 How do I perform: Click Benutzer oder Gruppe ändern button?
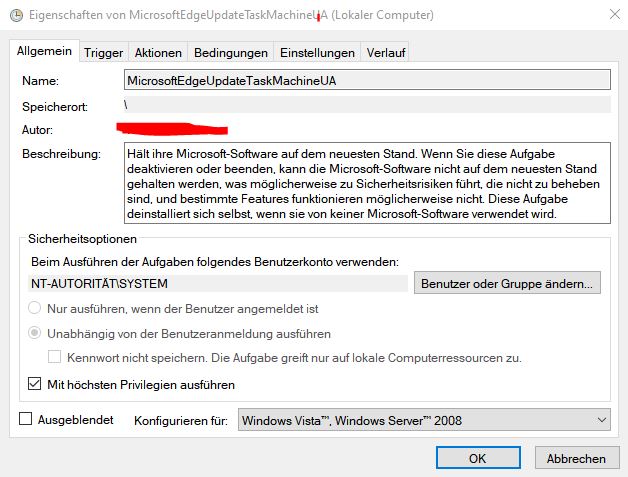(x=507, y=283)
